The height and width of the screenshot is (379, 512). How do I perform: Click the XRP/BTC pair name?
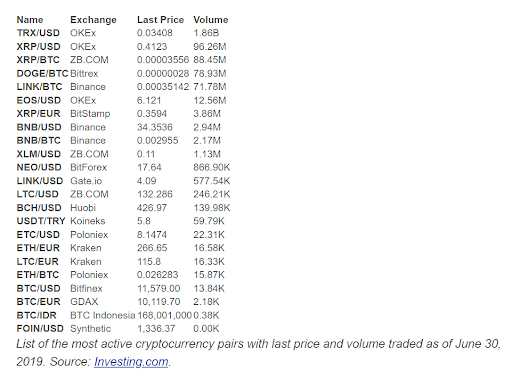coord(38,60)
